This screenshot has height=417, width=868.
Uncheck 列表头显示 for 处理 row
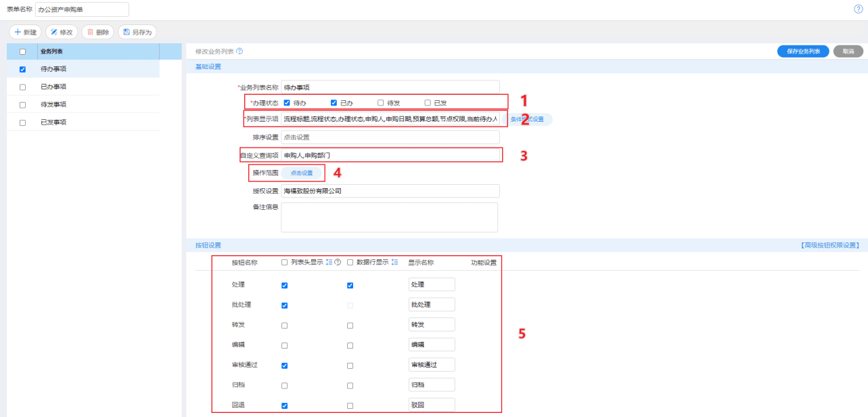point(284,286)
